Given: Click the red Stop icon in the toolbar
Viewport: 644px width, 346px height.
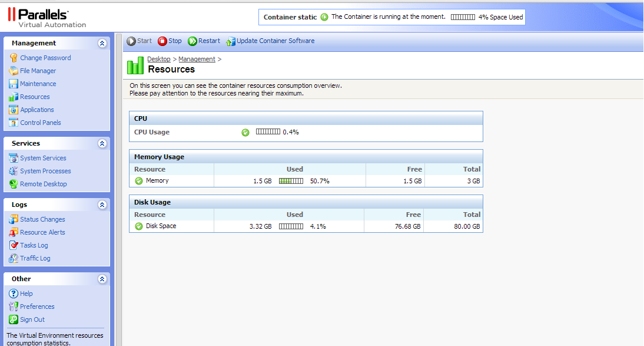Looking at the screenshot, I should click(162, 41).
